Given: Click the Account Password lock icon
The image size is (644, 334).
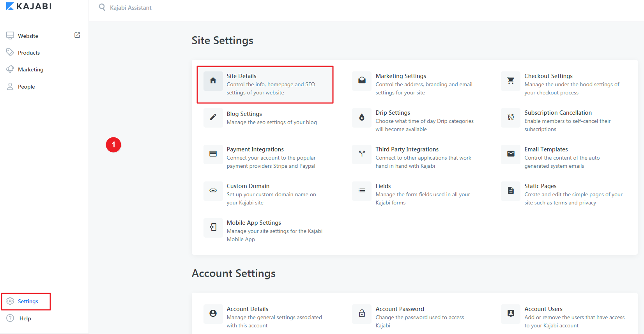Looking at the screenshot, I should tap(362, 313).
